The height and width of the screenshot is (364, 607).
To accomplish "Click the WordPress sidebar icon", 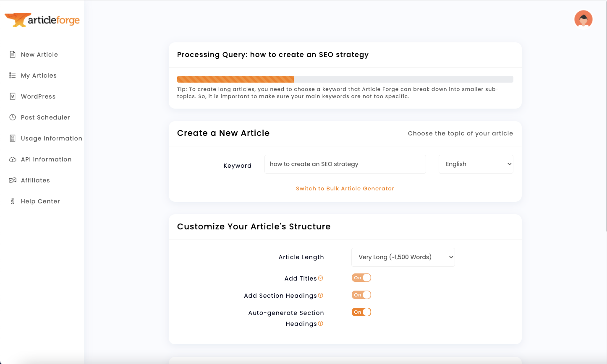I will (x=12, y=96).
